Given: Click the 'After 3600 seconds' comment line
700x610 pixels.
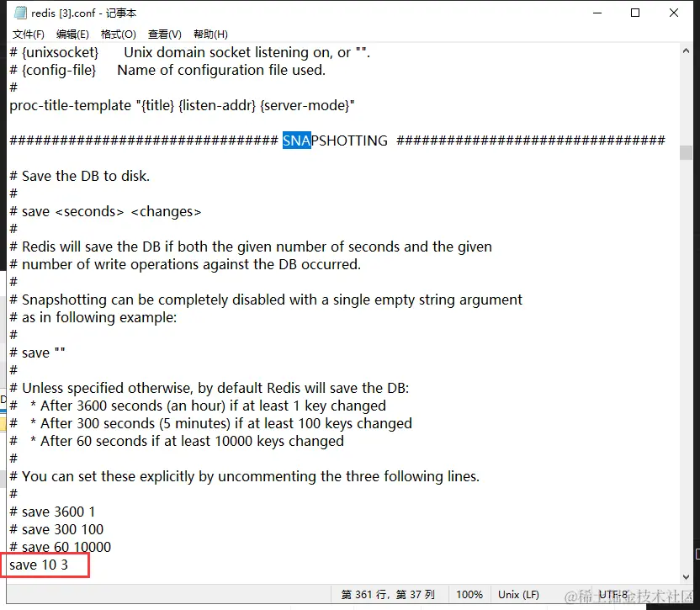Looking at the screenshot, I should (198, 406).
